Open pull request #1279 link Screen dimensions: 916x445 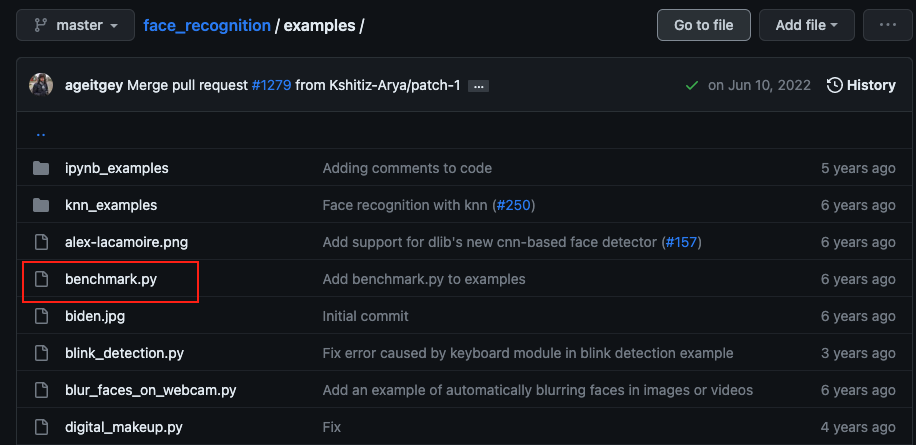click(x=271, y=85)
